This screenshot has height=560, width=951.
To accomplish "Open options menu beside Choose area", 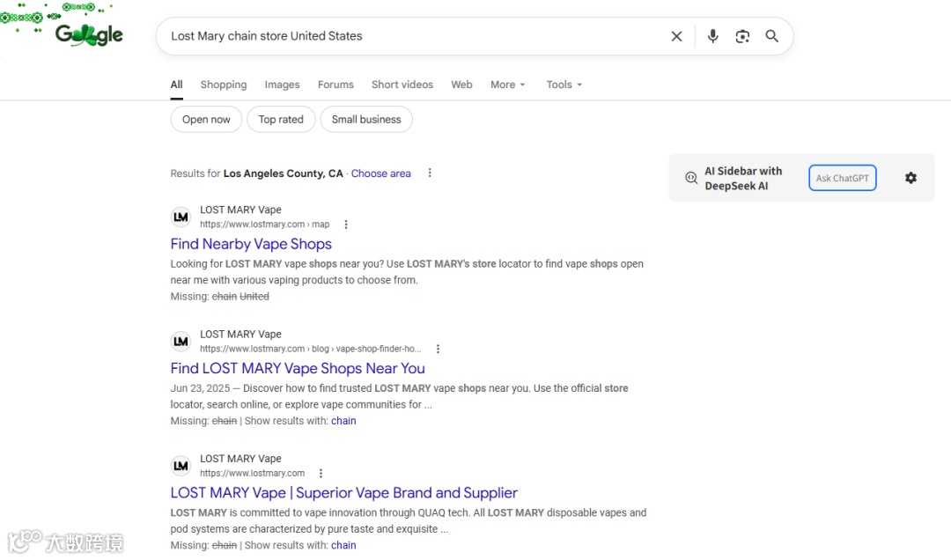I will click(430, 173).
